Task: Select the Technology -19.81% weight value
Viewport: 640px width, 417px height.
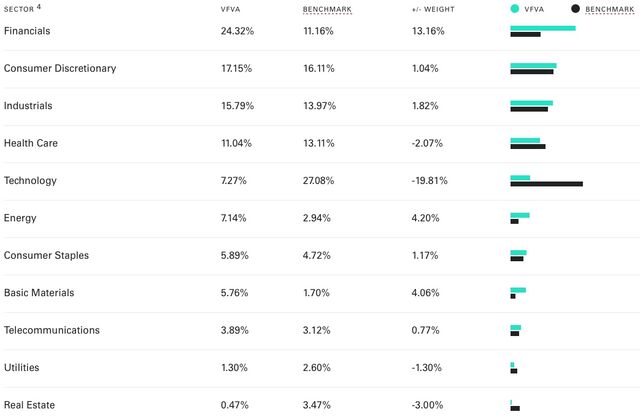Action: pos(429,181)
